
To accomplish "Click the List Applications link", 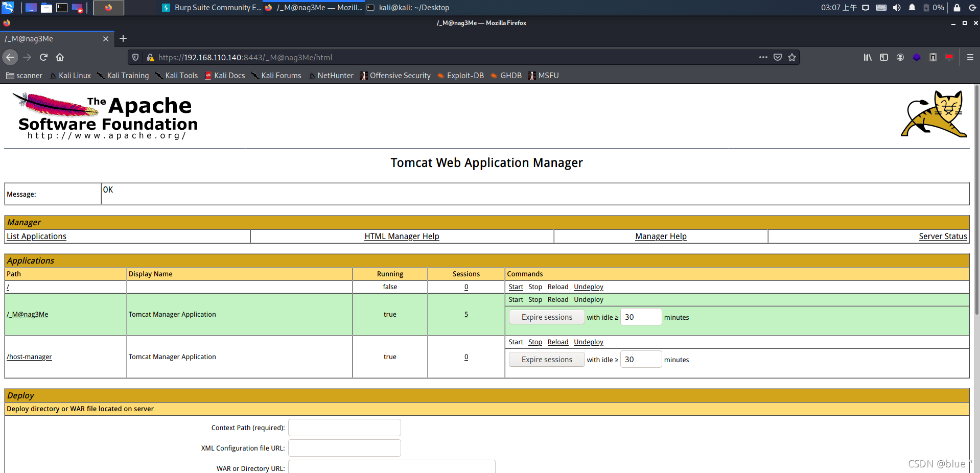I will point(36,236).
